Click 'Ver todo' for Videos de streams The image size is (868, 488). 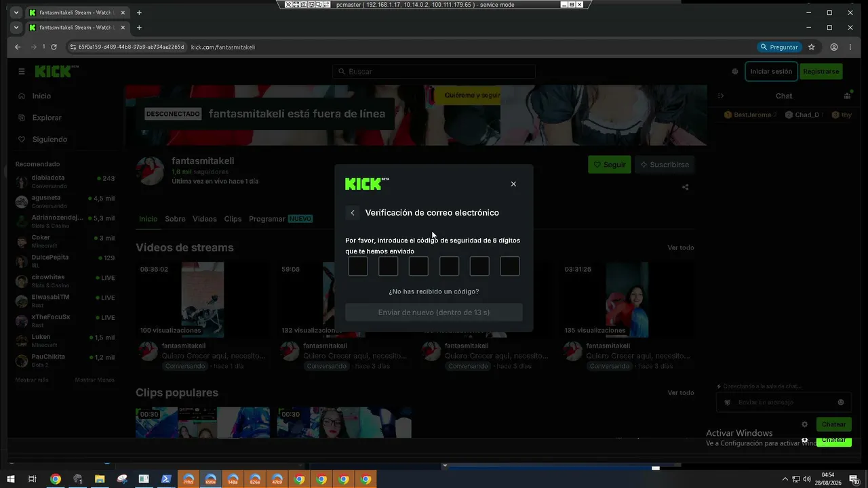tap(681, 248)
